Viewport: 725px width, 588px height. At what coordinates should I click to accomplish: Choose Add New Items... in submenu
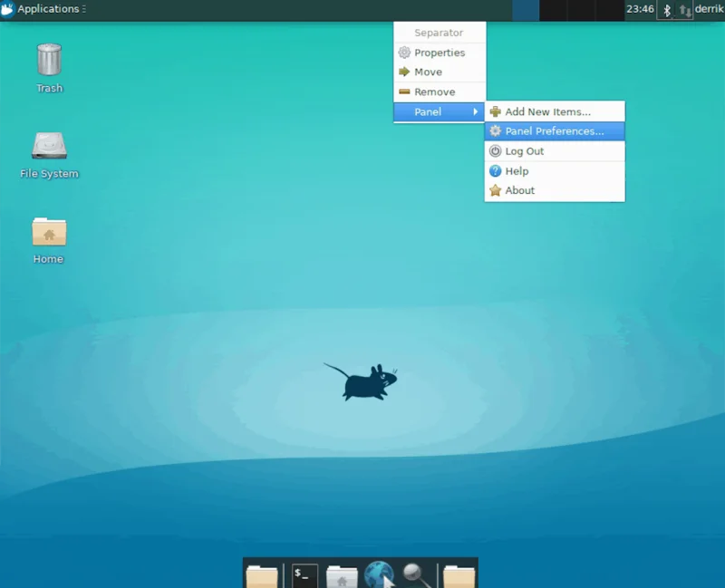(555, 111)
